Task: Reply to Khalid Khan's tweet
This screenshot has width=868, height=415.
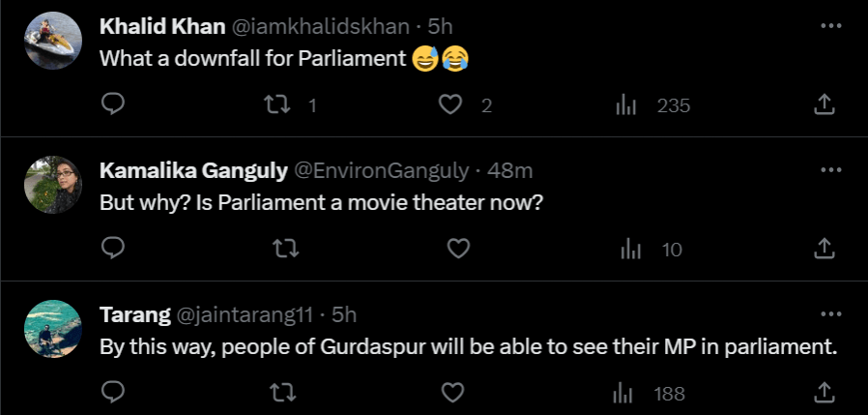Action: coord(113,104)
